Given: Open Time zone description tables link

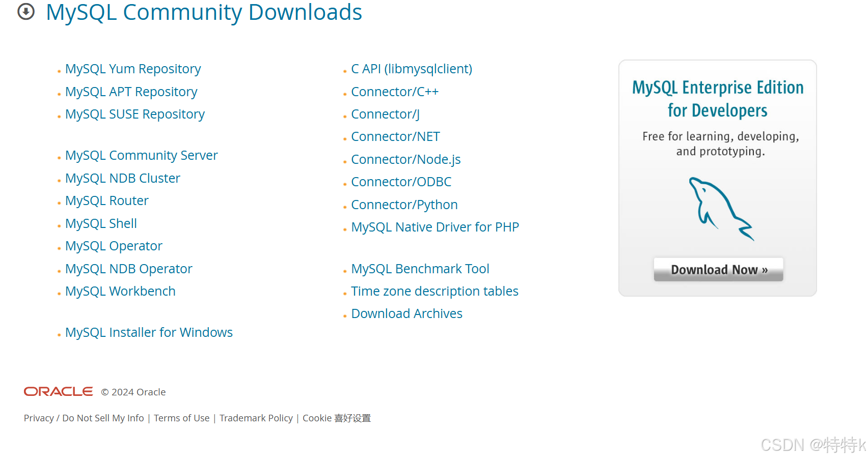Looking at the screenshot, I should click(x=435, y=291).
